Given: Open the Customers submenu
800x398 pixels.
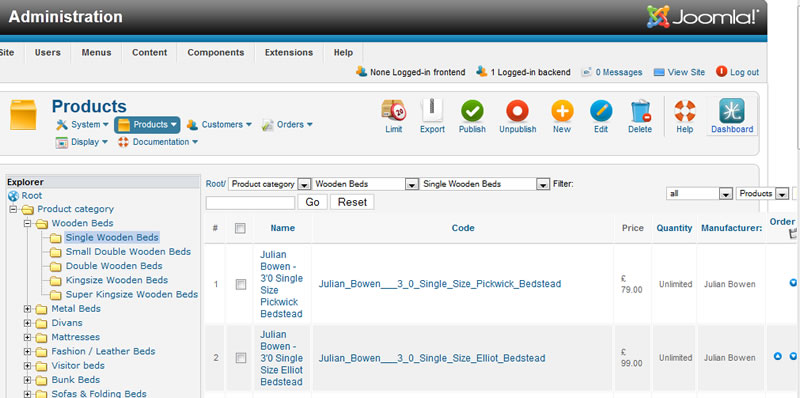Looking at the screenshot, I should [219, 125].
